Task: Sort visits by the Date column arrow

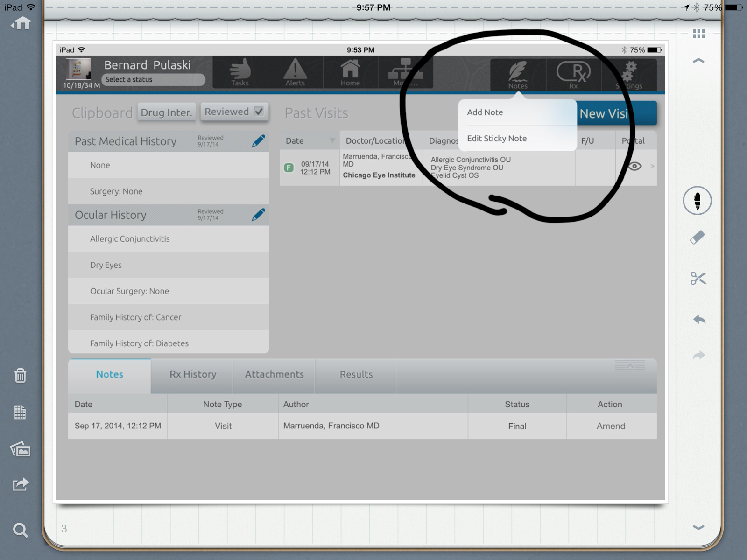Action: pos(332,140)
